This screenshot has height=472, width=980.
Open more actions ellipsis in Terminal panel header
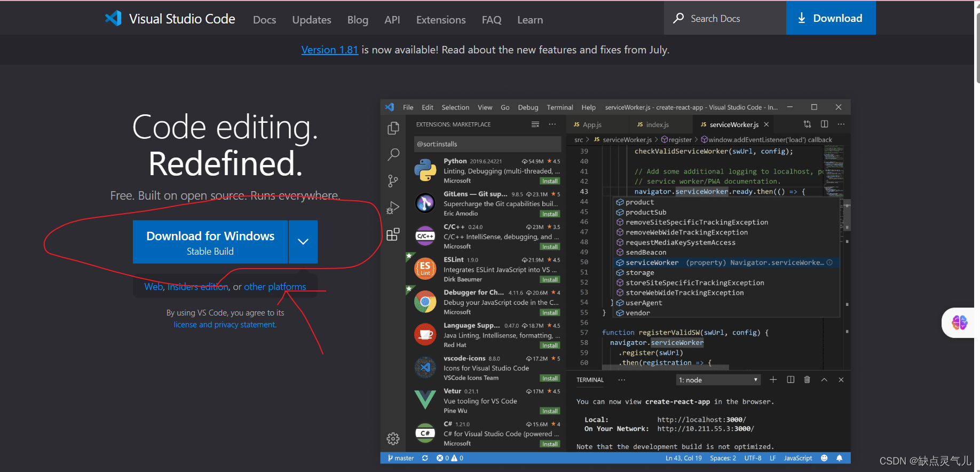[x=622, y=380]
